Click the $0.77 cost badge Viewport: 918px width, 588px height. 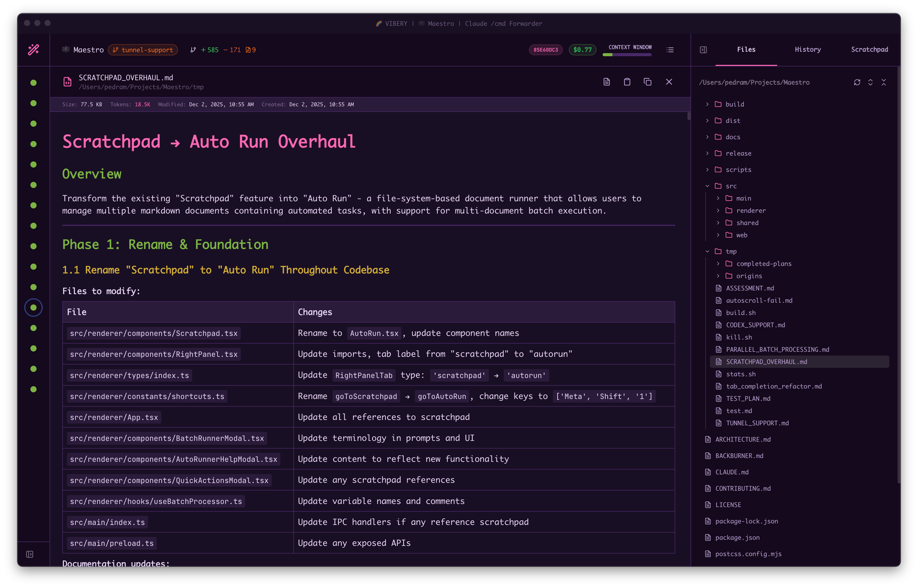point(582,50)
